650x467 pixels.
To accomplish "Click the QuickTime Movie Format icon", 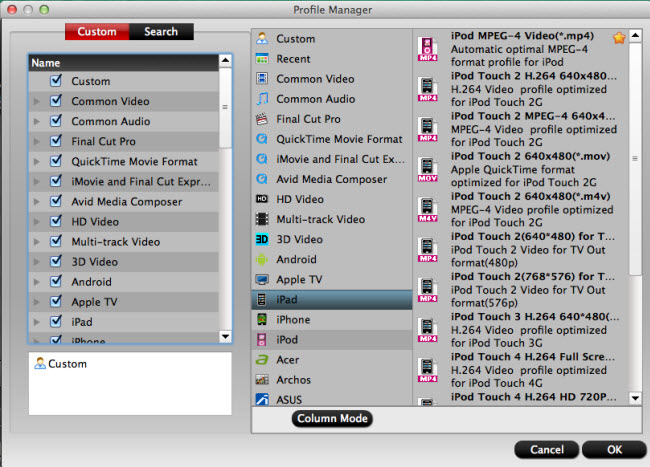I will click(262, 139).
